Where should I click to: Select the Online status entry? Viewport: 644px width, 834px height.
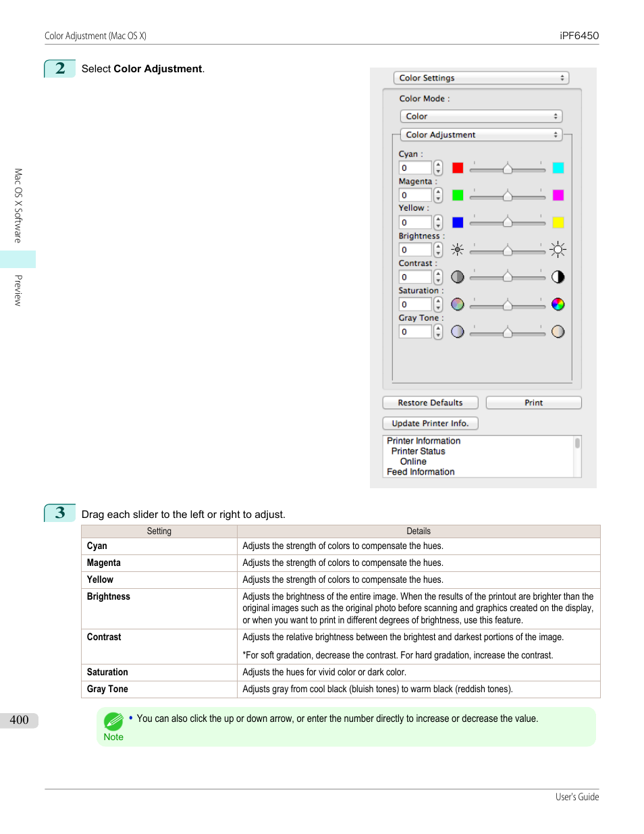(x=413, y=462)
